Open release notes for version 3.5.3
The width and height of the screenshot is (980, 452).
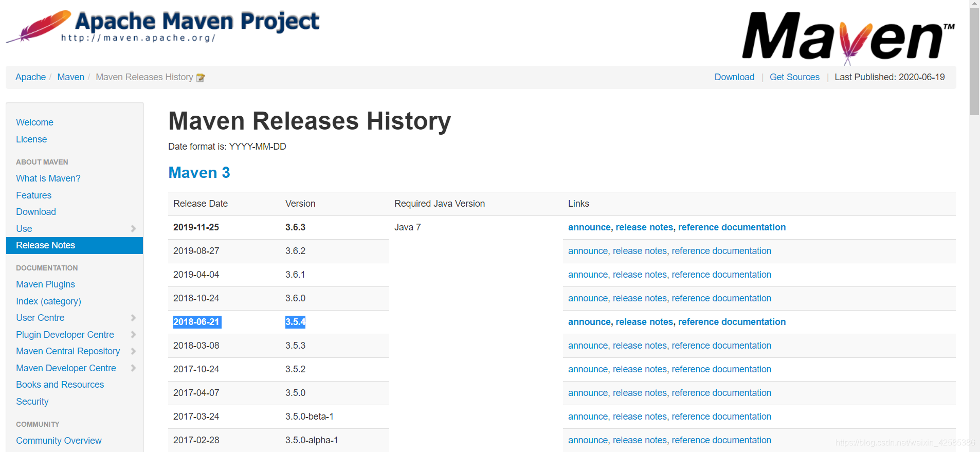(640, 346)
